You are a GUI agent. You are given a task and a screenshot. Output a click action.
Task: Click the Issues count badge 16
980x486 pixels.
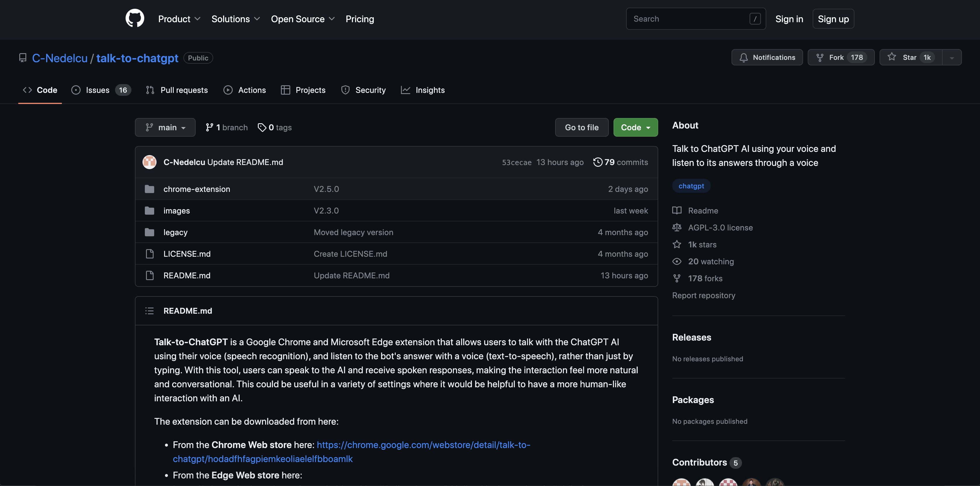click(x=123, y=90)
